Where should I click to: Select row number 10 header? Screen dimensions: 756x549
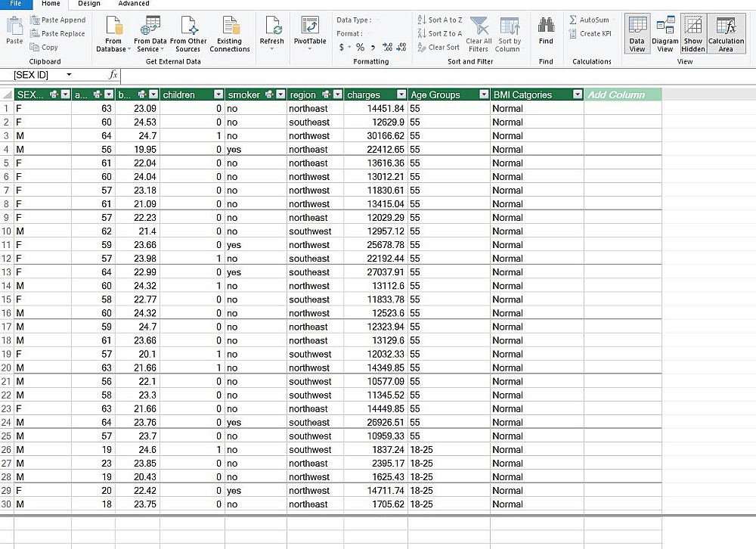click(x=7, y=231)
